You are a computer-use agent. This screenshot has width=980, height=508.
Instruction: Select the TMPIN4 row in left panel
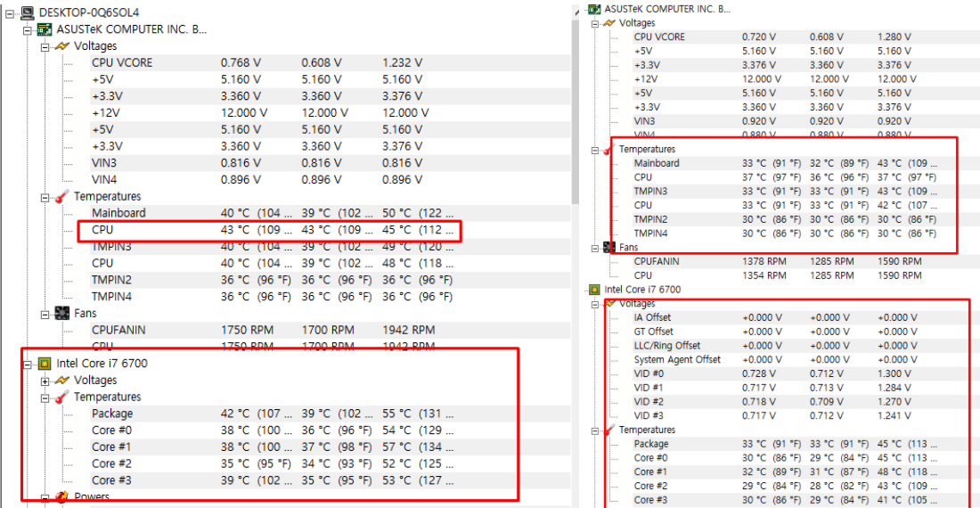(x=330, y=297)
